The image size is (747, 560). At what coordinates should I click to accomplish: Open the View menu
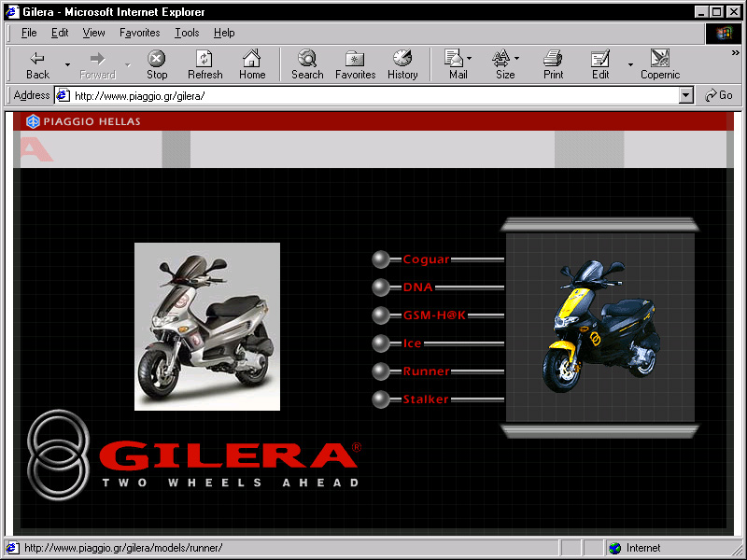[93, 33]
